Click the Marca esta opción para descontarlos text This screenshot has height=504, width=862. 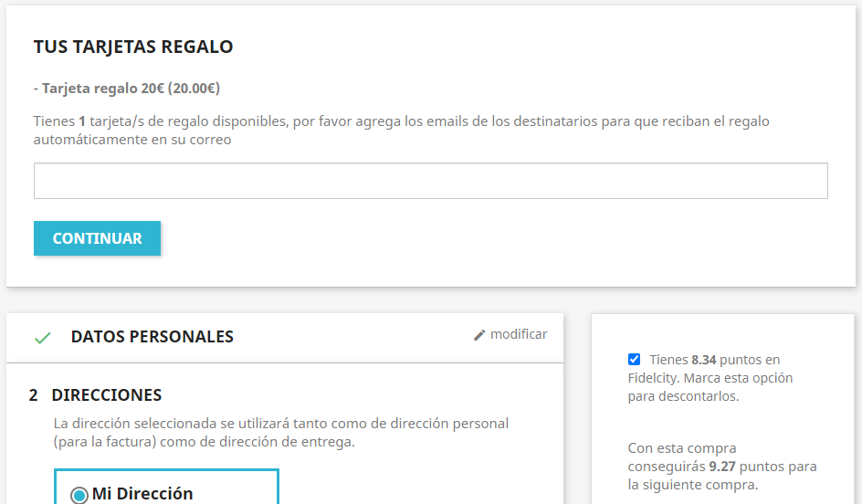click(710, 387)
